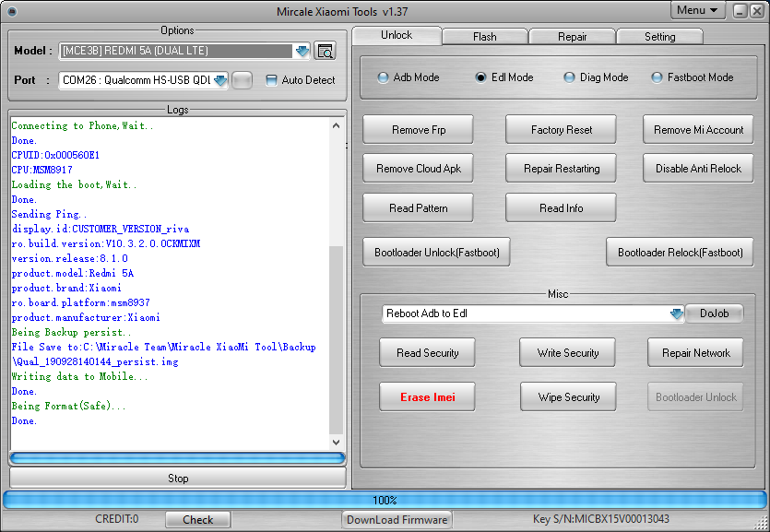Viewport: 770px width, 532px height.
Task: Click the Check credit button
Action: point(198,520)
